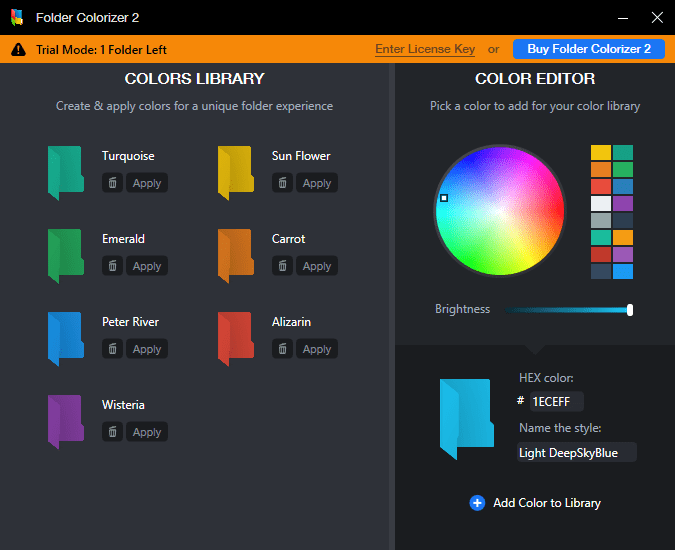This screenshot has width=676, height=550.
Task: Delete the Carrot color with trash icon
Action: [x=282, y=266]
